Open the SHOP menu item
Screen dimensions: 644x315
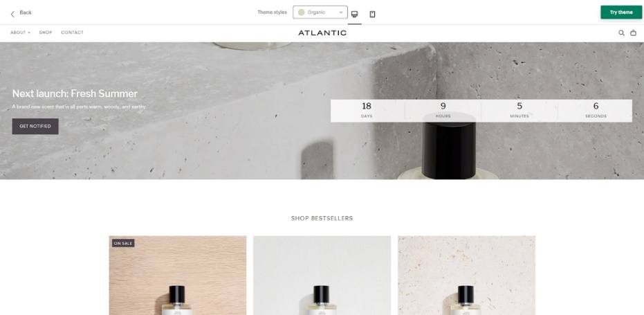pyautogui.click(x=46, y=33)
